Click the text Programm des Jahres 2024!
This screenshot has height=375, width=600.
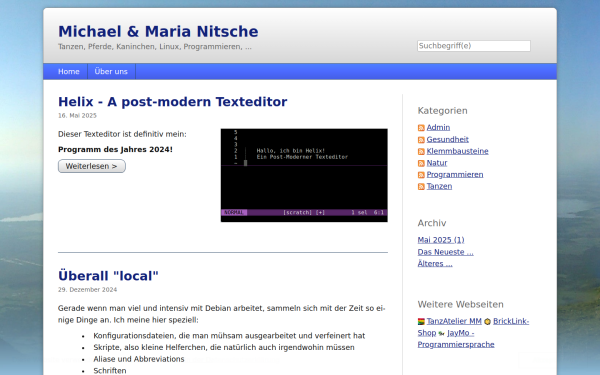point(115,150)
